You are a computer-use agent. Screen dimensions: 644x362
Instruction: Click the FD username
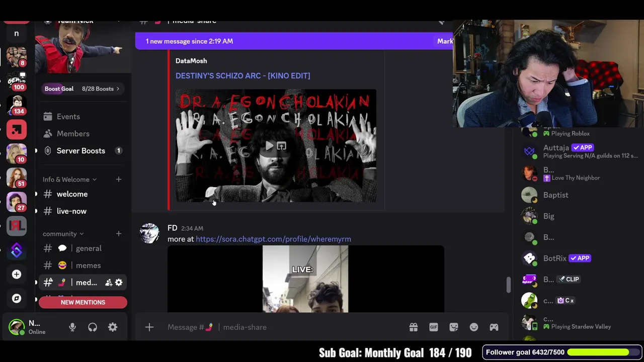click(x=172, y=228)
